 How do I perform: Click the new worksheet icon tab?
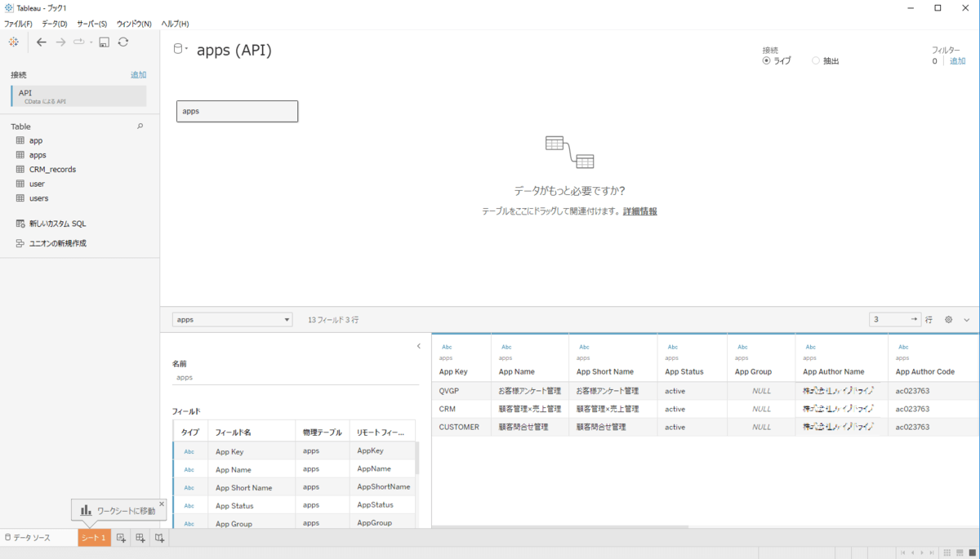pyautogui.click(x=121, y=538)
